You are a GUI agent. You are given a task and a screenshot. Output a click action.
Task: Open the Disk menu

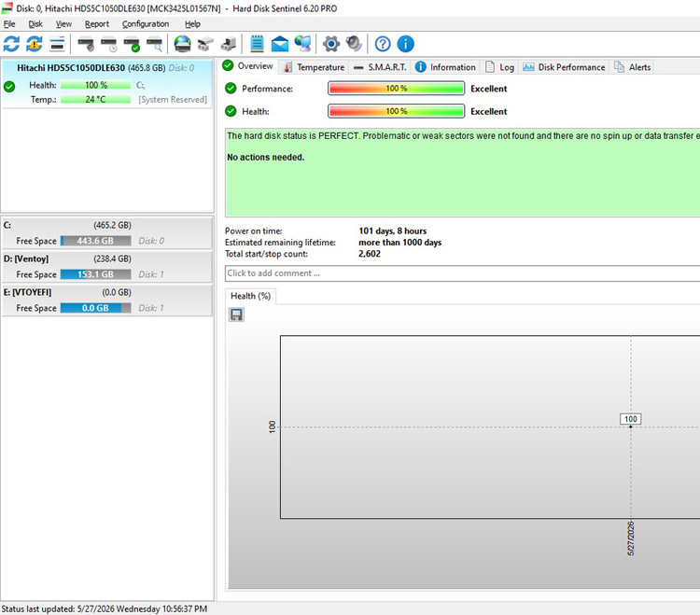coord(35,24)
